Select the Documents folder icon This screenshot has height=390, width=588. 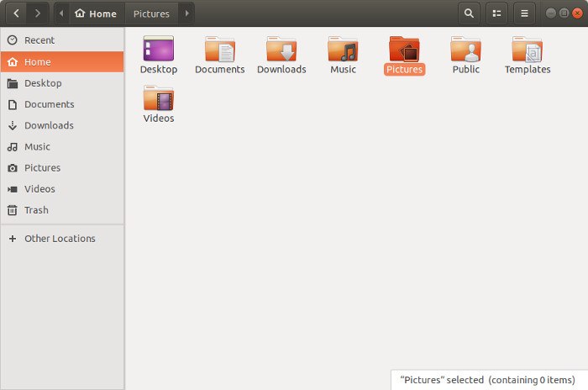[x=220, y=49]
